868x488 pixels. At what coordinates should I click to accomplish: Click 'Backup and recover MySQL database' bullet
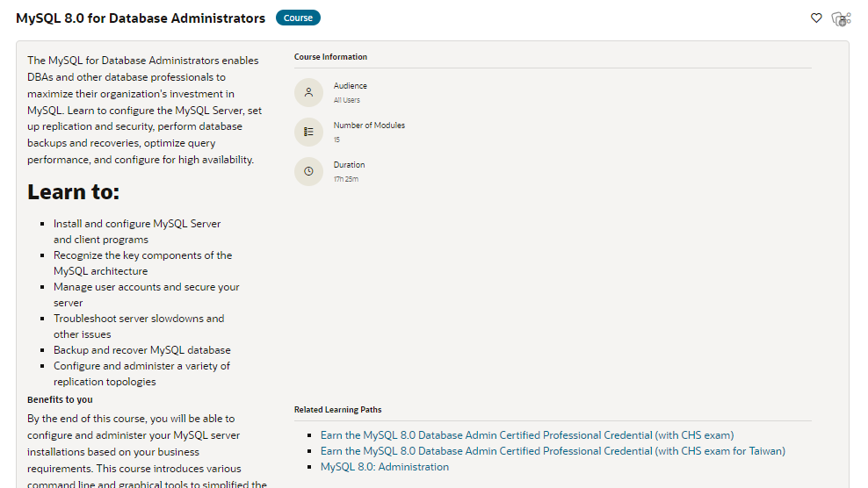tap(141, 350)
